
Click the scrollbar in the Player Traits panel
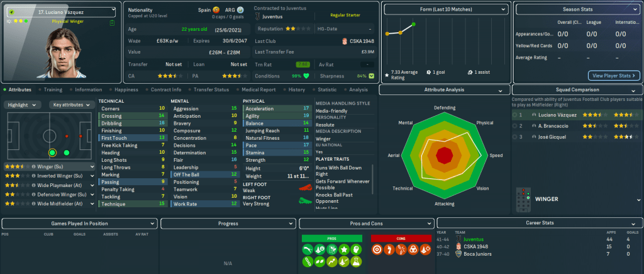373,180
